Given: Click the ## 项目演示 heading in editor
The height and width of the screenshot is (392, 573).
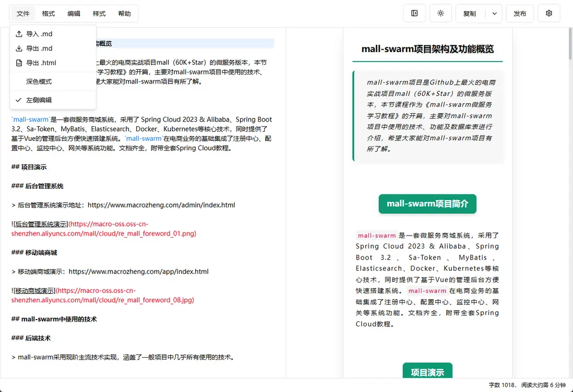Looking at the screenshot, I should [29, 167].
